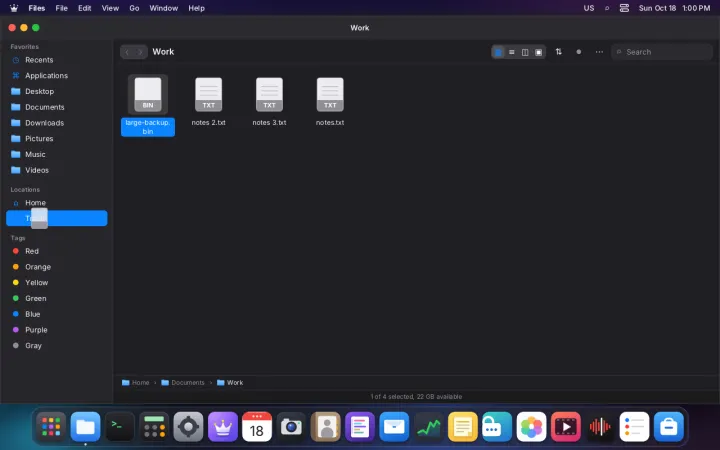720x450 pixels.
Task: Switch to gallery view
Action: [539, 52]
